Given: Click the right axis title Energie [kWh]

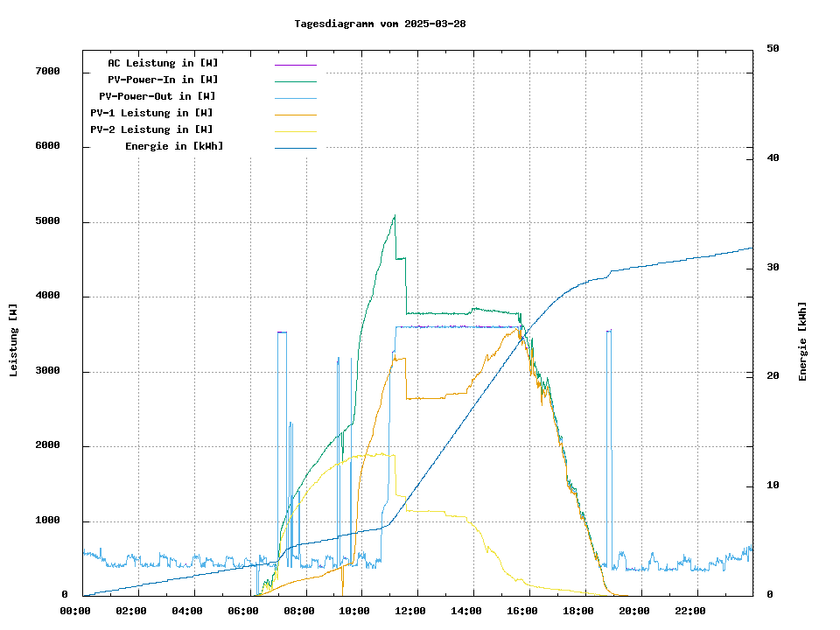Looking at the screenshot, I should tap(802, 341).
